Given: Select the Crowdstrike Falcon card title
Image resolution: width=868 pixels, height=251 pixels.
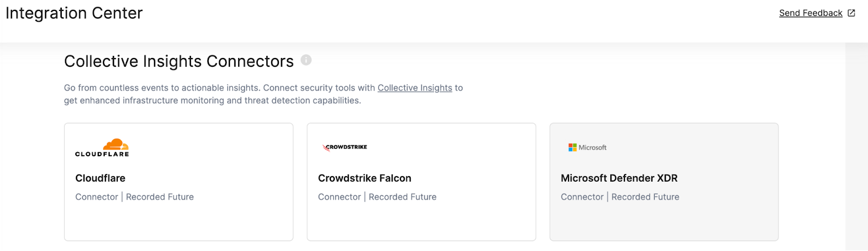Looking at the screenshot, I should click(365, 178).
